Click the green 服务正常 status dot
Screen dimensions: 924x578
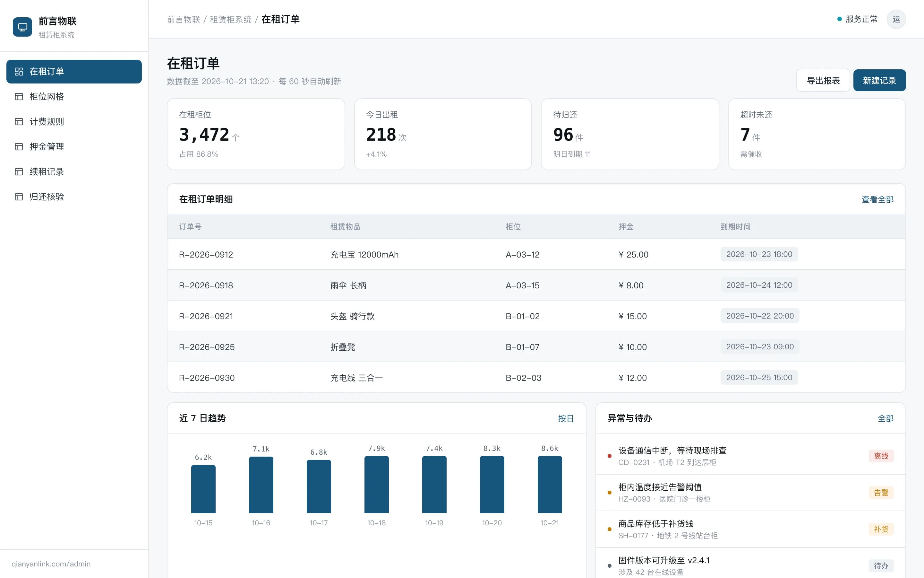pos(839,19)
